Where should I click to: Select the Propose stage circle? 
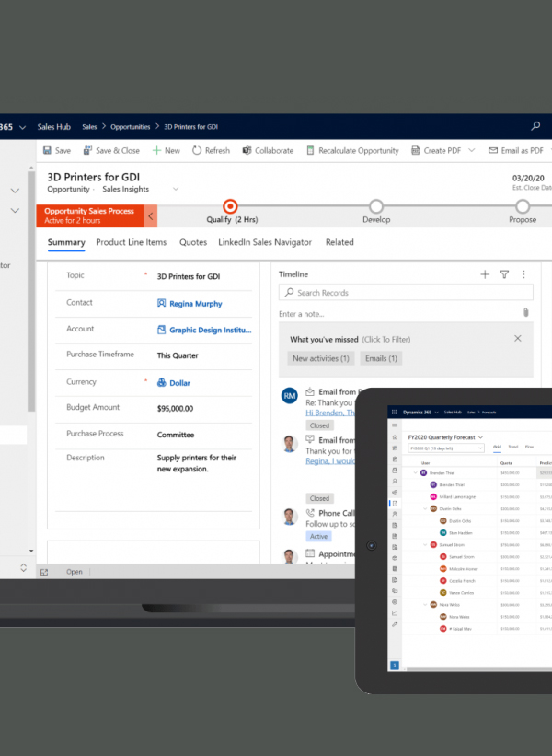(x=523, y=206)
